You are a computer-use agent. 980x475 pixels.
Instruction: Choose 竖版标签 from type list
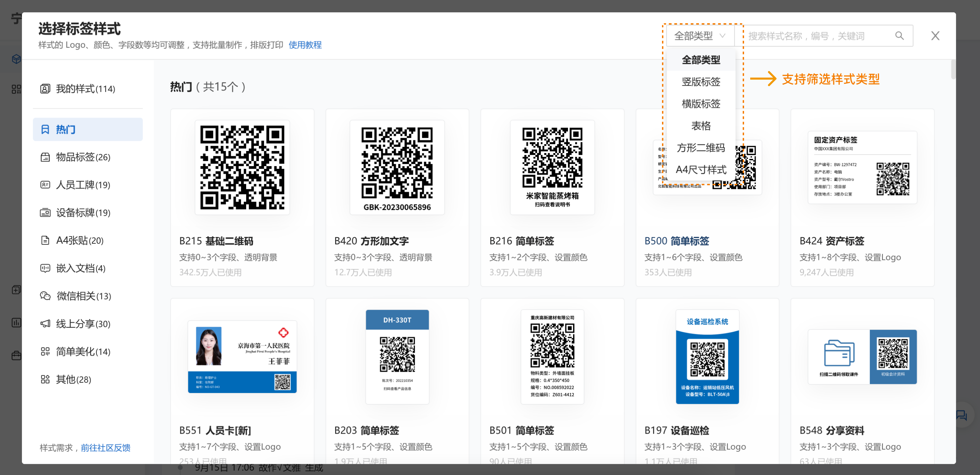701,82
